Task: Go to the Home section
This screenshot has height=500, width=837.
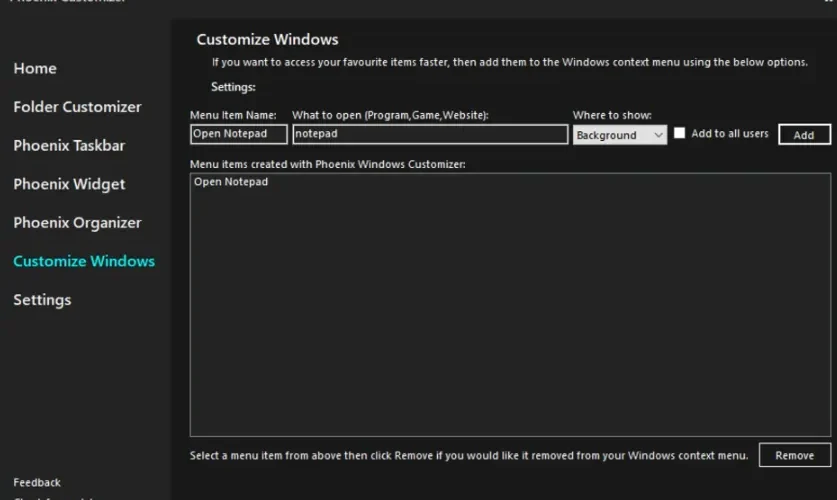Action: pos(35,68)
